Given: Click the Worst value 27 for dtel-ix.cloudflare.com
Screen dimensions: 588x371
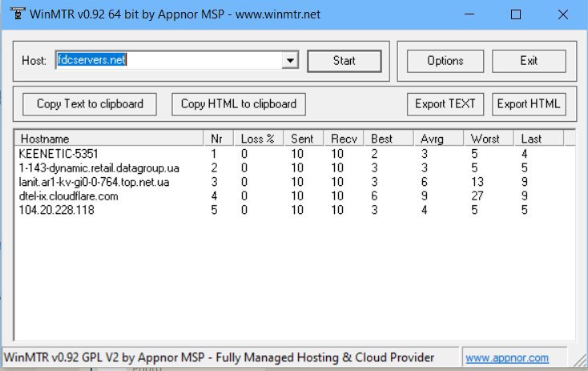Looking at the screenshot, I should [x=477, y=196].
